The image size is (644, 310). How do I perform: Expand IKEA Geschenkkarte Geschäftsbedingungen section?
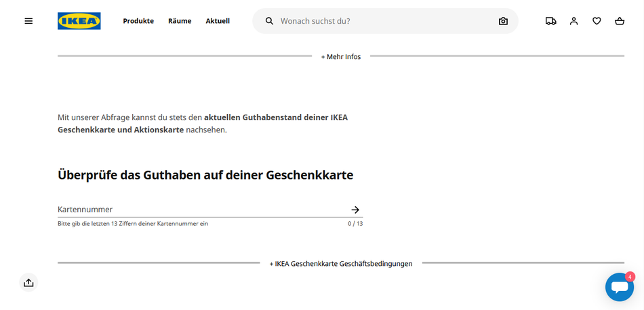[x=341, y=264]
